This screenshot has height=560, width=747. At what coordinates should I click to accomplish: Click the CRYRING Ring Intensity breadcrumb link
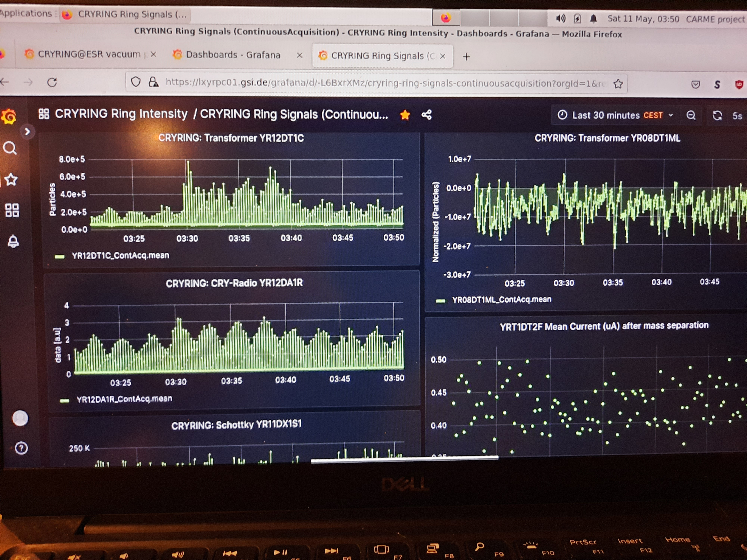[x=121, y=114]
